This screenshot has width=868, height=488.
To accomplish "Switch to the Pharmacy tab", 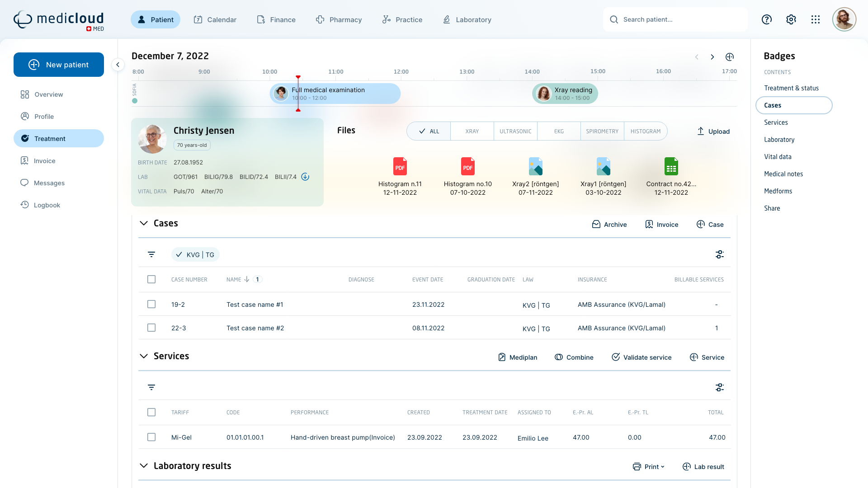I will pos(339,19).
